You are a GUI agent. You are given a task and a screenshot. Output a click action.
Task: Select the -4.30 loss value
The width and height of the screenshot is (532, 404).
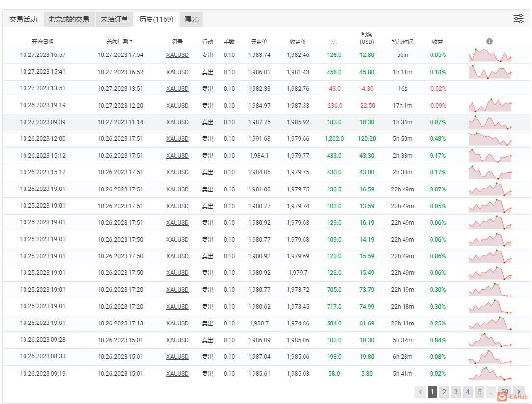(367, 89)
